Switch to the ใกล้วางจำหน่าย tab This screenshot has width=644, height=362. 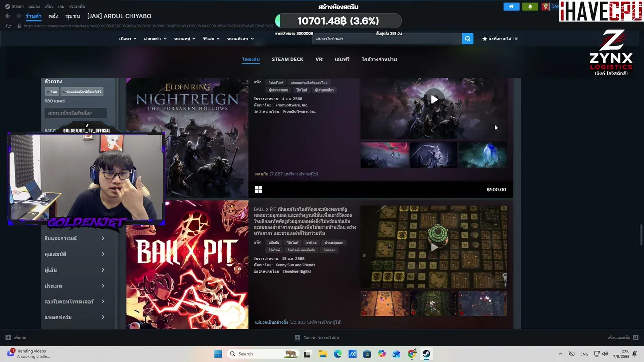(x=379, y=59)
